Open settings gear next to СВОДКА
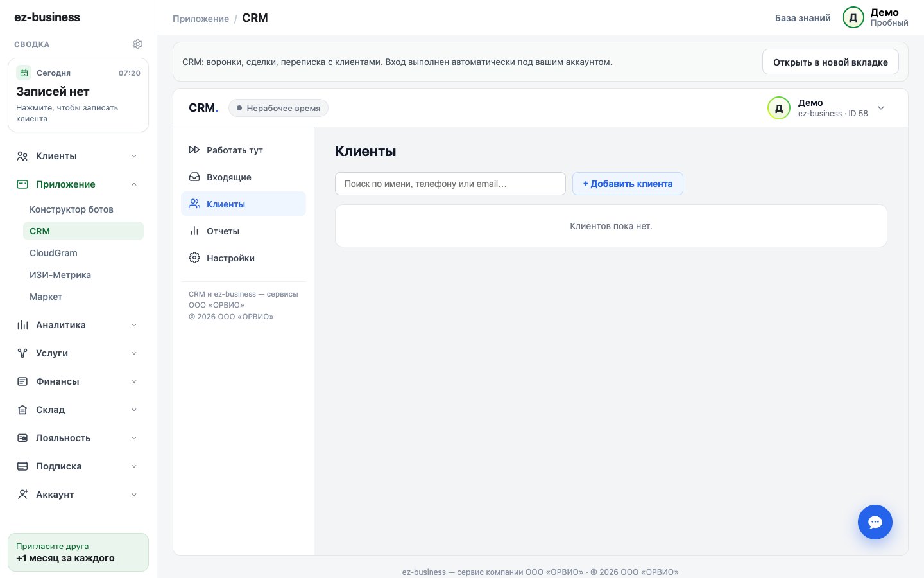The image size is (924, 578). pyautogui.click(x=137, y=44)
